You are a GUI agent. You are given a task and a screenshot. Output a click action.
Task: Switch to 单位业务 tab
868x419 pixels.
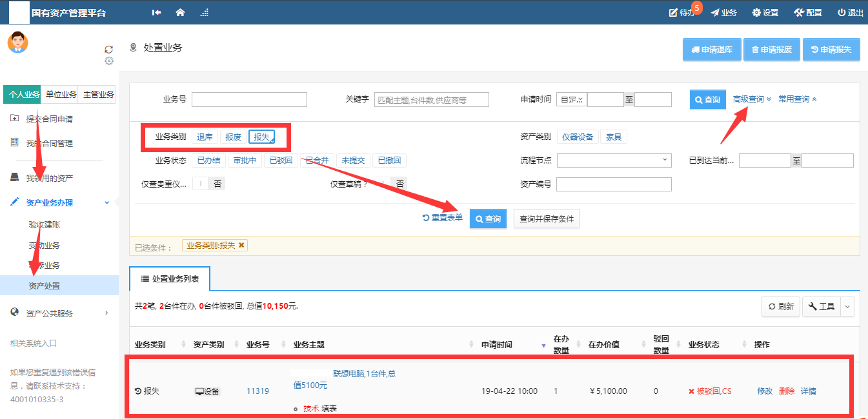pyautogui.click(x=61, y=95)
